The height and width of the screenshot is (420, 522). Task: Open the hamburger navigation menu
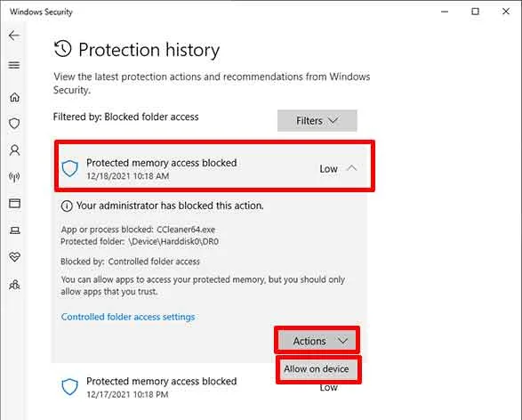click(14, 65)
